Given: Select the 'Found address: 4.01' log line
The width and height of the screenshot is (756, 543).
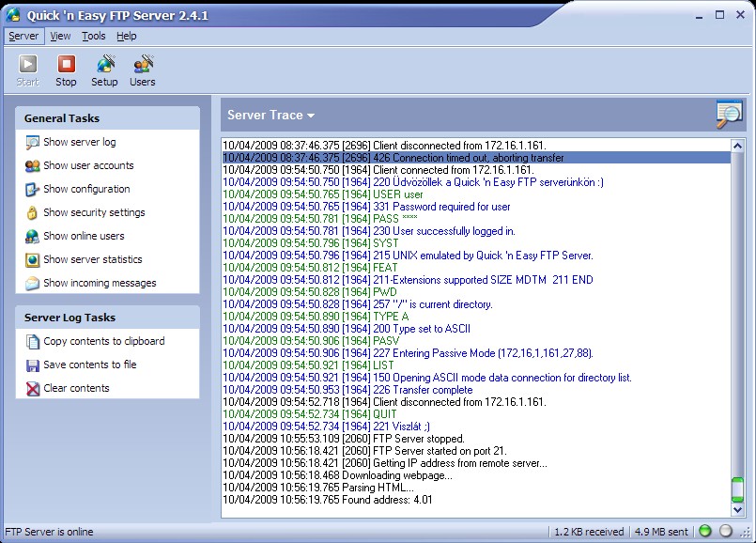Looking at the screenshot, I should tap(476, 500).
